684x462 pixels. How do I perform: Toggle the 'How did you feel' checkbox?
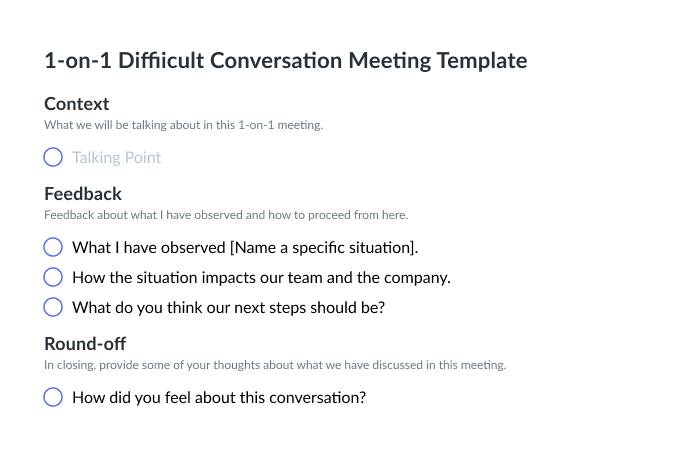click(53, 397)
